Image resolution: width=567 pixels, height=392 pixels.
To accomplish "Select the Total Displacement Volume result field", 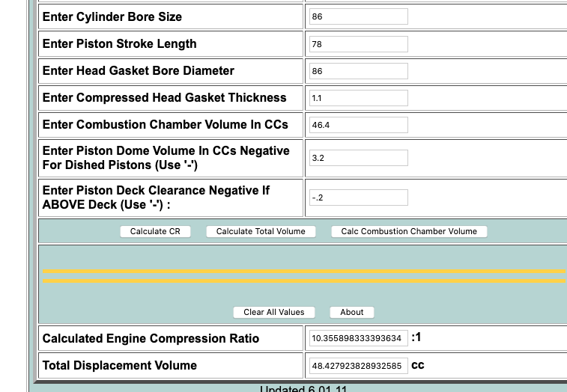I will (358, 366).
